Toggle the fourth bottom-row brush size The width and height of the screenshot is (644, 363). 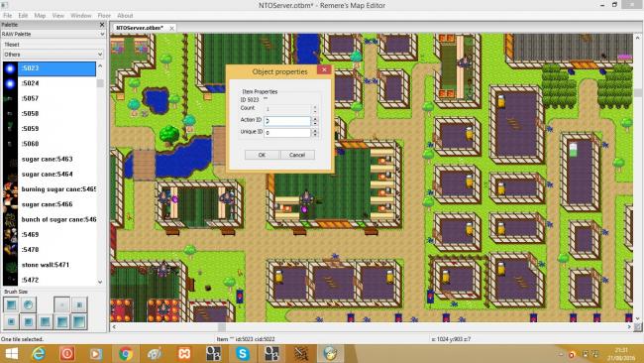(x=62, y=321)
